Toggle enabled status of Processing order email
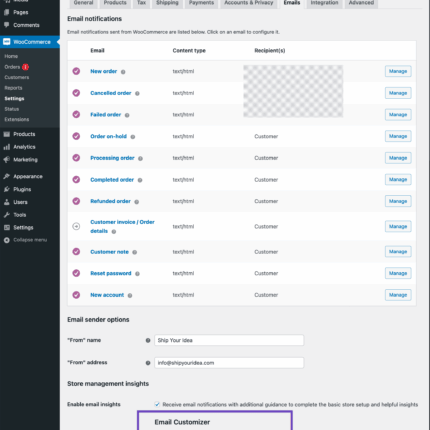Screen dimensions: 430x430 76,158
